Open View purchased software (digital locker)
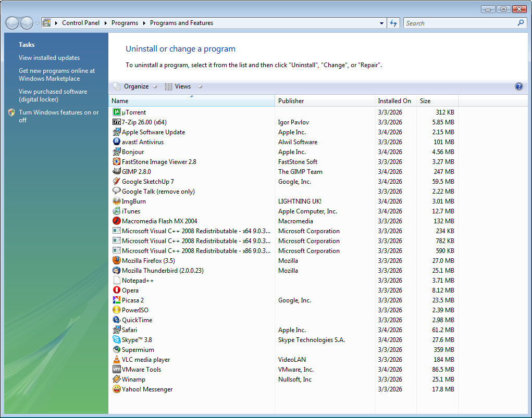 coord(53,95)
